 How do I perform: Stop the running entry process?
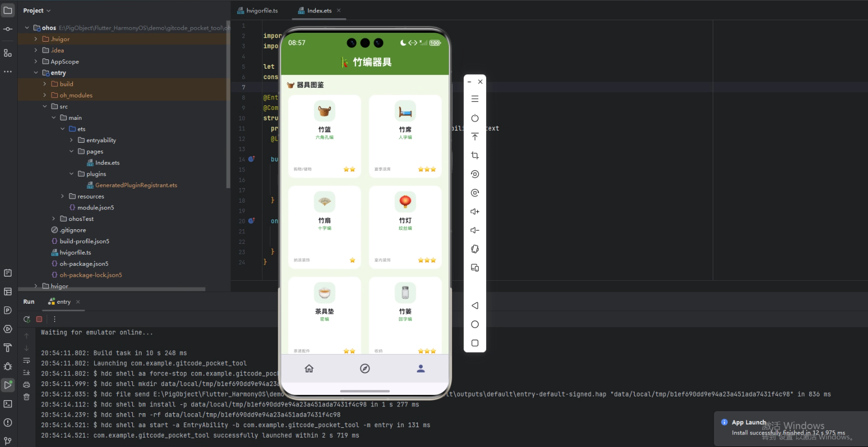coord(39,319)
